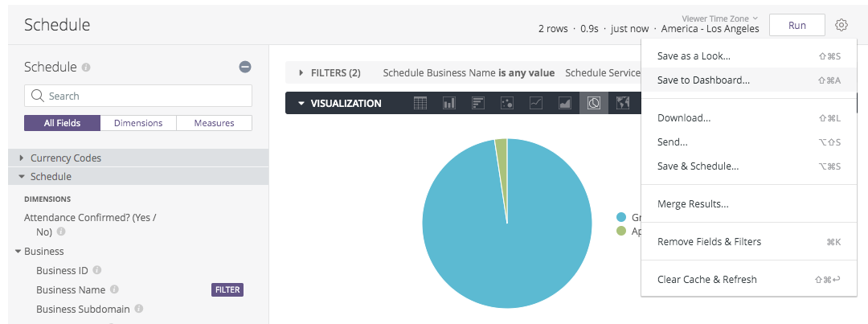Click the gear settings icon
Screen dimensions: 868x324
pos(841,26)
